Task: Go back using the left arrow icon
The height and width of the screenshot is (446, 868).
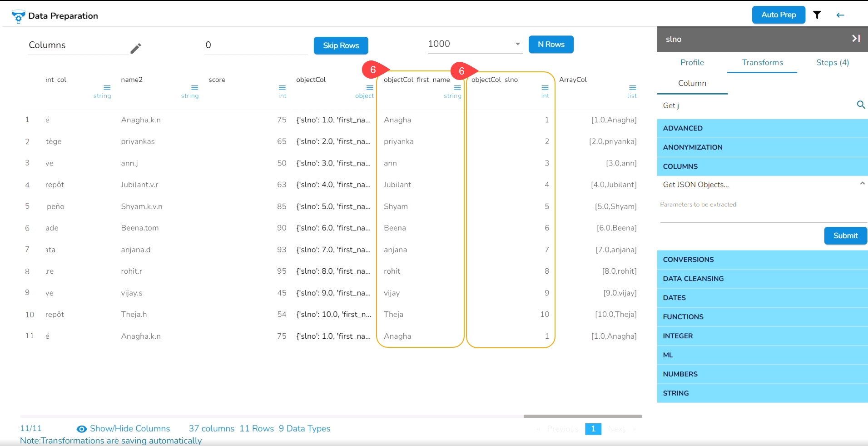Action: [840, 15]
